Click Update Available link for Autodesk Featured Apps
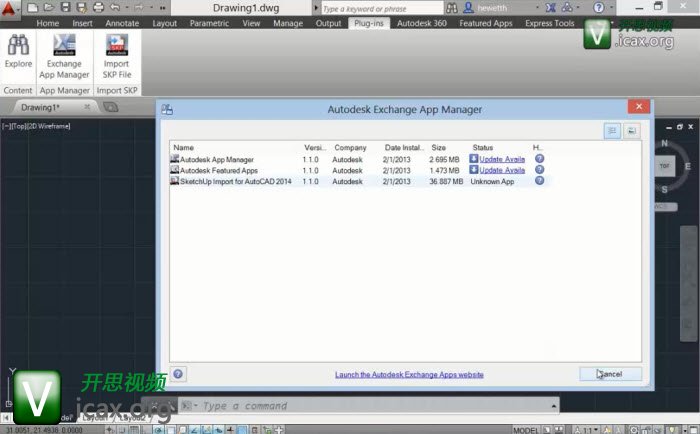This screenshot has width=700, height=434. 502,170
